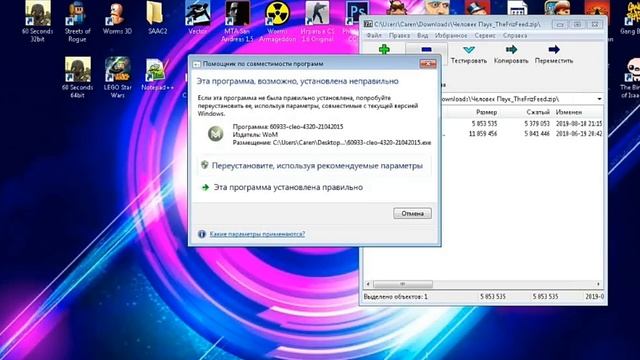Open the Сервис menu

point(485,36)
